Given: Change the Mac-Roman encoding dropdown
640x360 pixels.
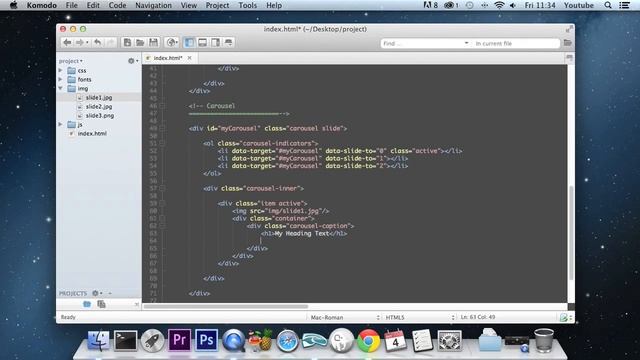Looking at the screenshot, I should click(x=344, y=317).
